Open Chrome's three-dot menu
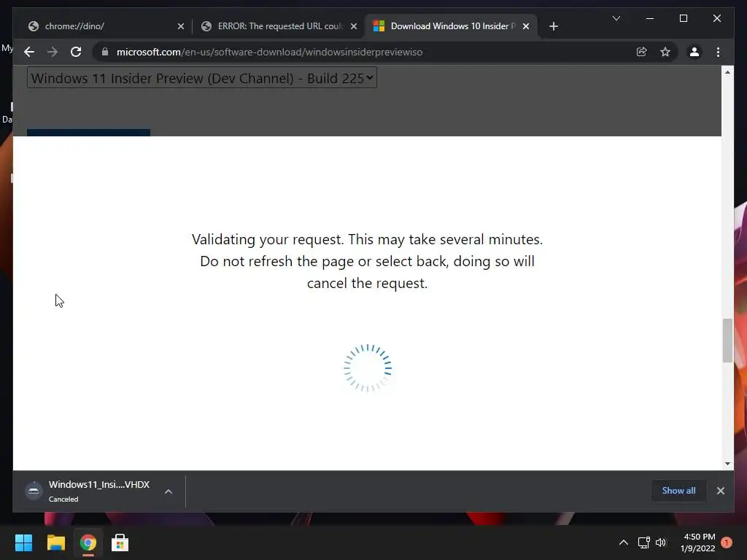The image size is (747, 560). (x=718, y=52)
